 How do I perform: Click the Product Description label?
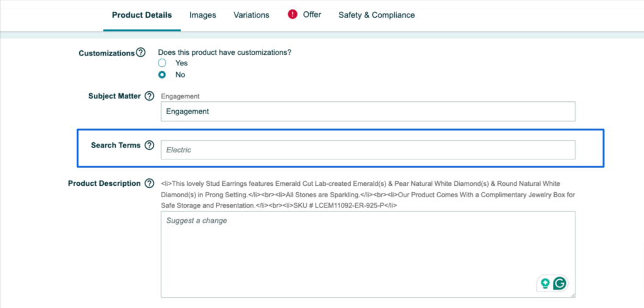pyautogui.click(x=104, y=183)
